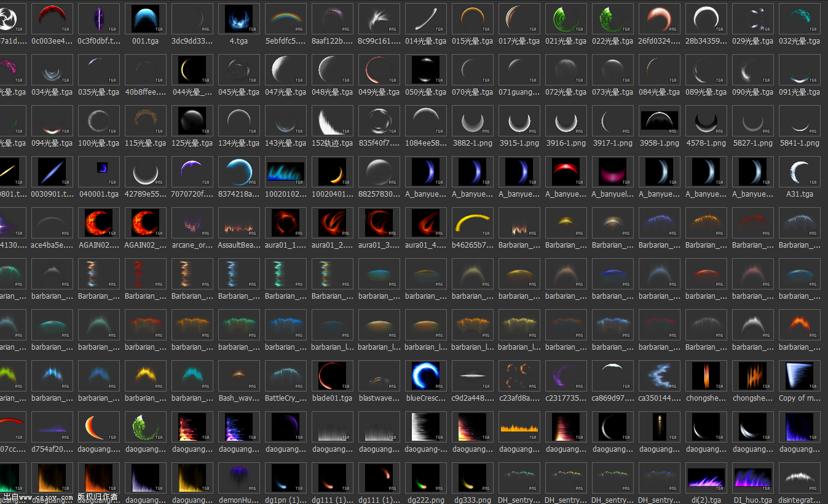The height and width of the screenshot is (504, 828).
Task: Open the 047光晕.tga white crescent thumbnail
Action: 286,69
